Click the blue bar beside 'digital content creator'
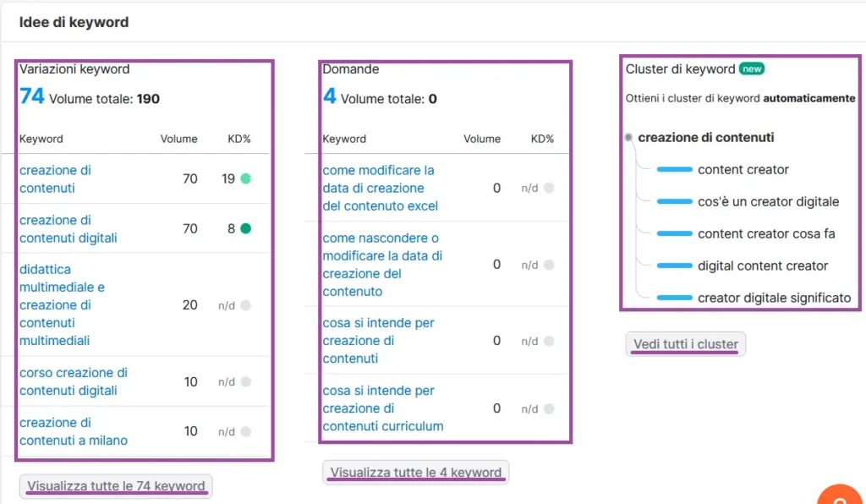866x504 pixels. point(674,266)
